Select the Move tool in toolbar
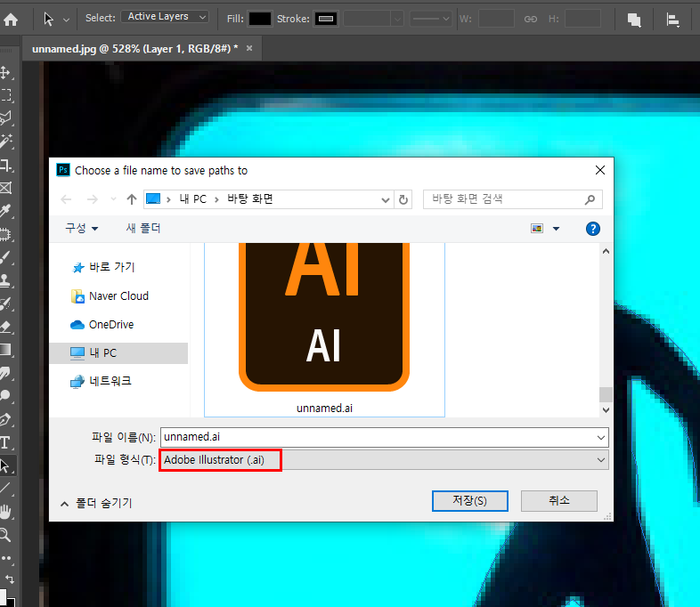 [x=5, y=72]
